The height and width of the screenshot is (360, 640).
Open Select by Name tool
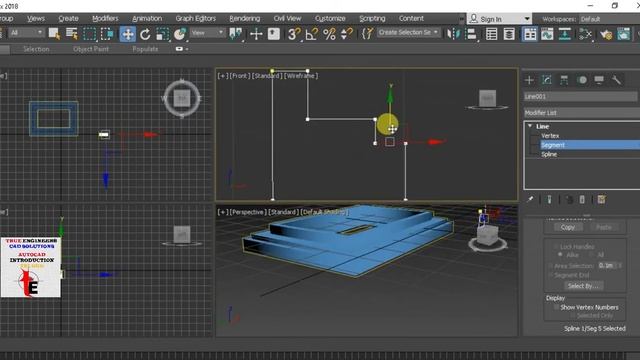click(x=72, y=33)
